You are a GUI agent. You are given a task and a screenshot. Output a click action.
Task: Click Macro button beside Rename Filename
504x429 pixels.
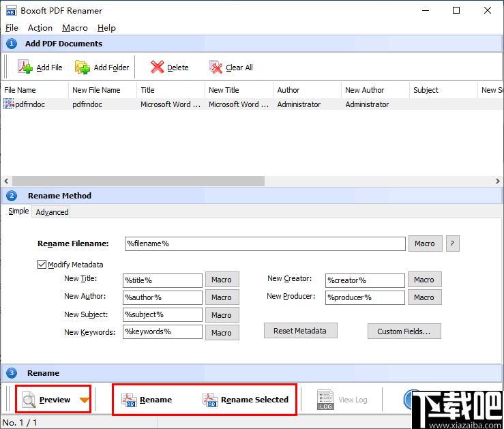point(424,243)
